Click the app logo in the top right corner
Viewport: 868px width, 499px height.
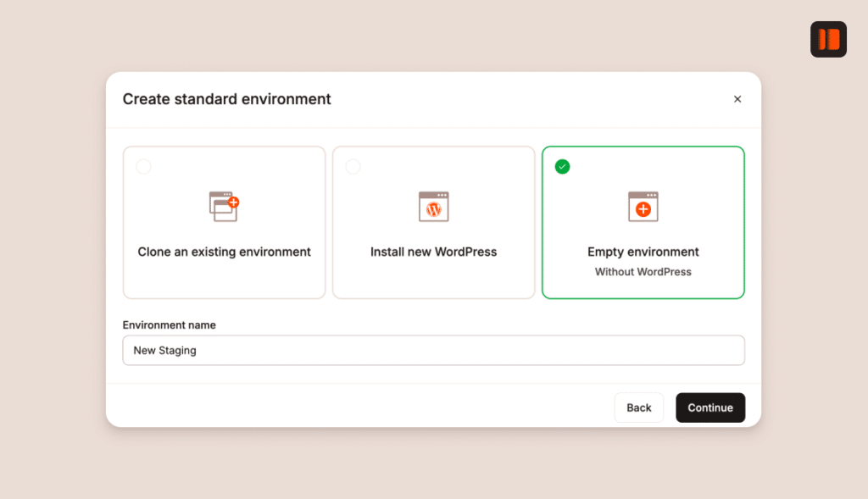click(828, 39)
